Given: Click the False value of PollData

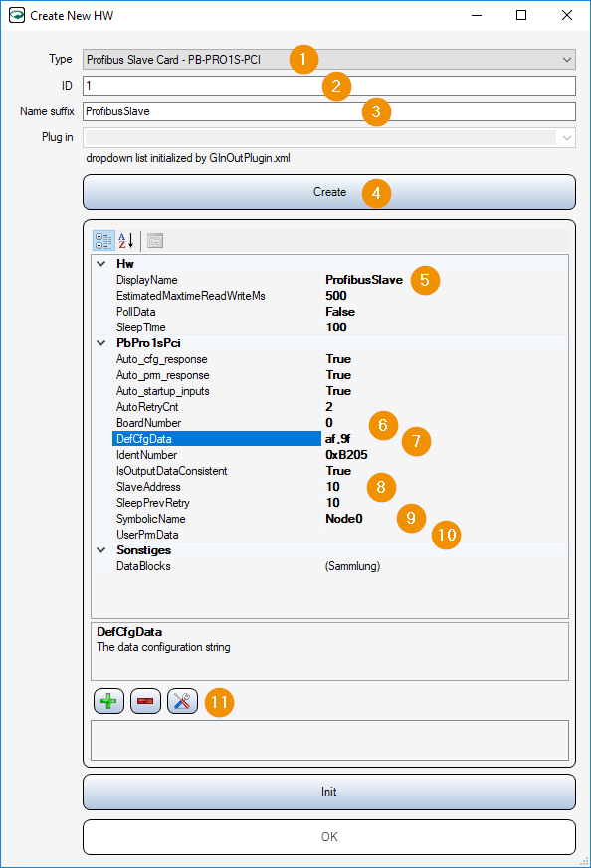Looking at the screenshot, I should (x=340, y=312).
